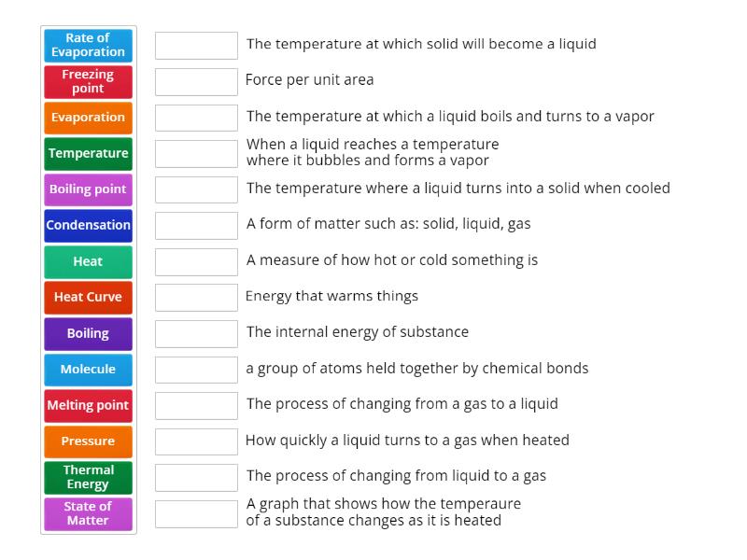Select the Heat Curve tile
This screenshot has height=560, width=747.
click(88, 297)
